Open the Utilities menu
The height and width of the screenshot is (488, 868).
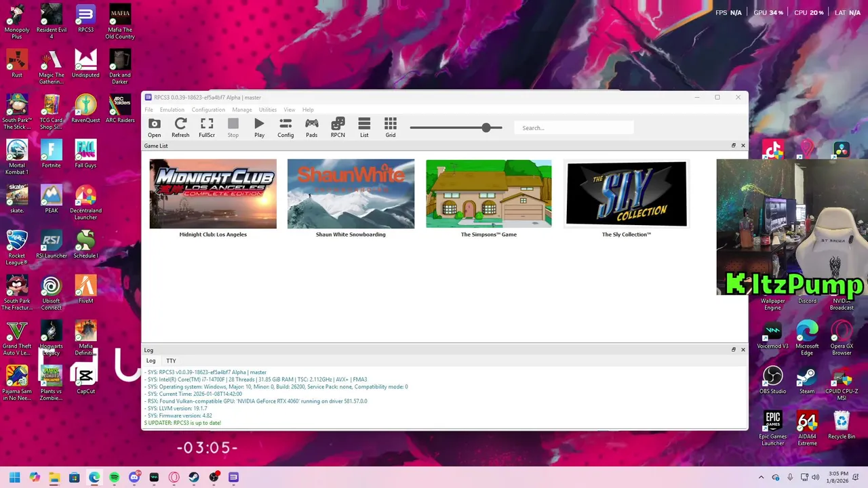click(x=268, y=110)
